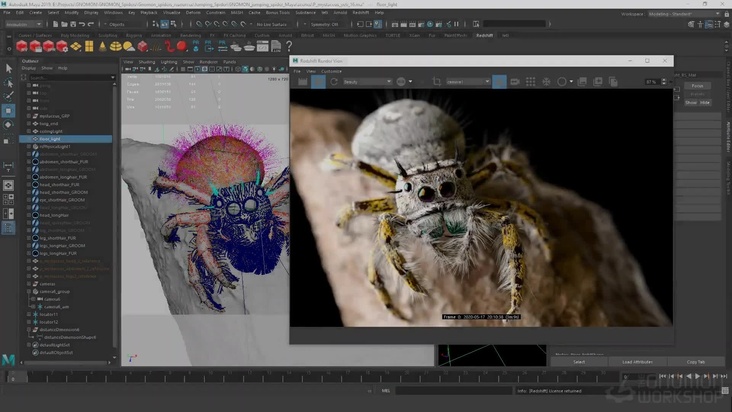732x412 pixels.
Task: Open the dropdown arrow beside the circle icon
Action: coord(571,82)
